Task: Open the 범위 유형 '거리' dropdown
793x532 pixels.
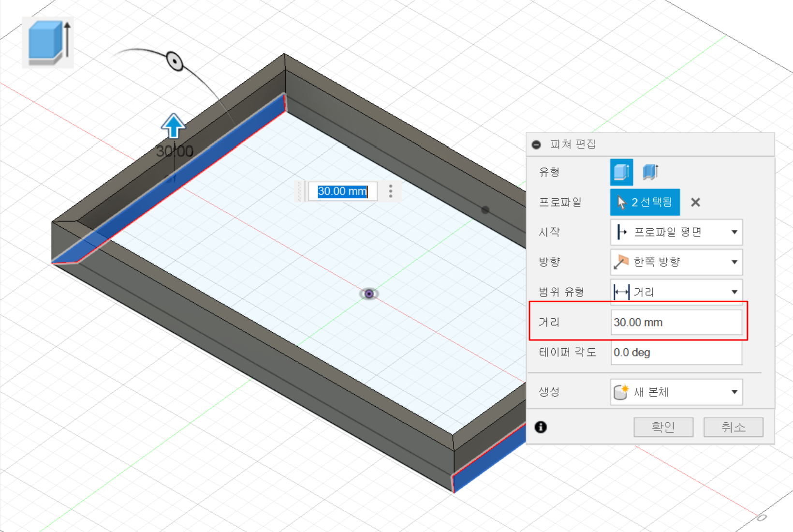Action: tap(676, 292)
